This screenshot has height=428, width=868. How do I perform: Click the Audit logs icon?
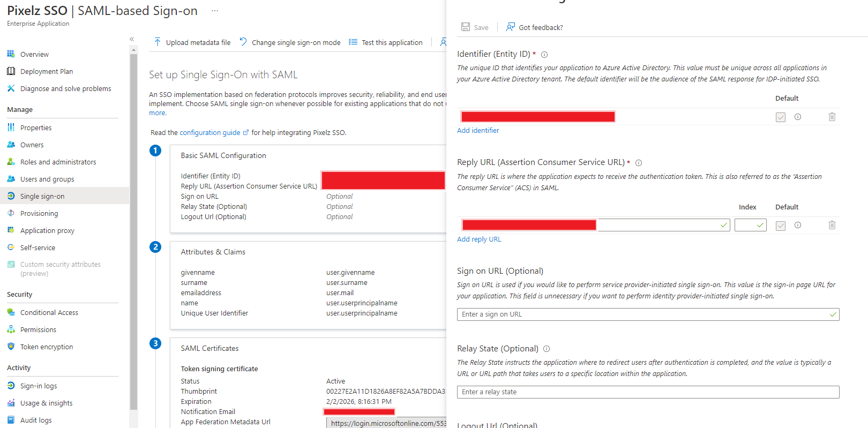[x=11, y=420]
